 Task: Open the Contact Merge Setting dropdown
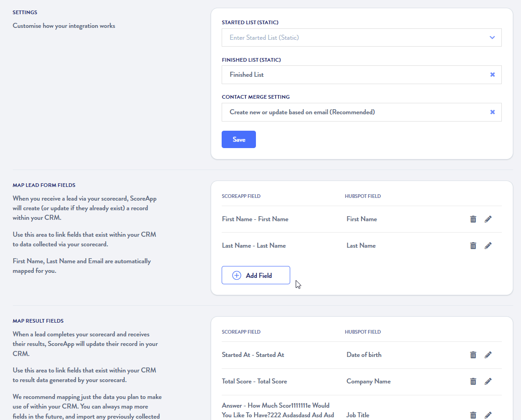(x=362, y=112)
